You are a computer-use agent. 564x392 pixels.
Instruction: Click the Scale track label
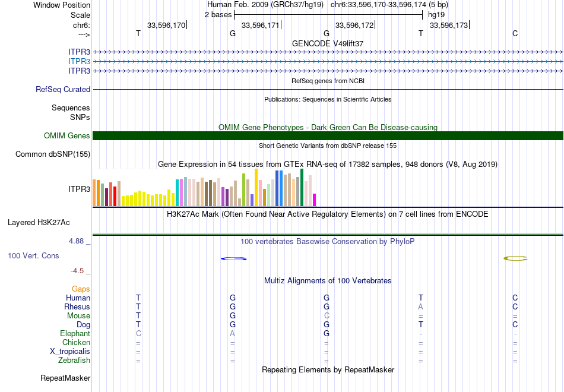pos(80,15)
